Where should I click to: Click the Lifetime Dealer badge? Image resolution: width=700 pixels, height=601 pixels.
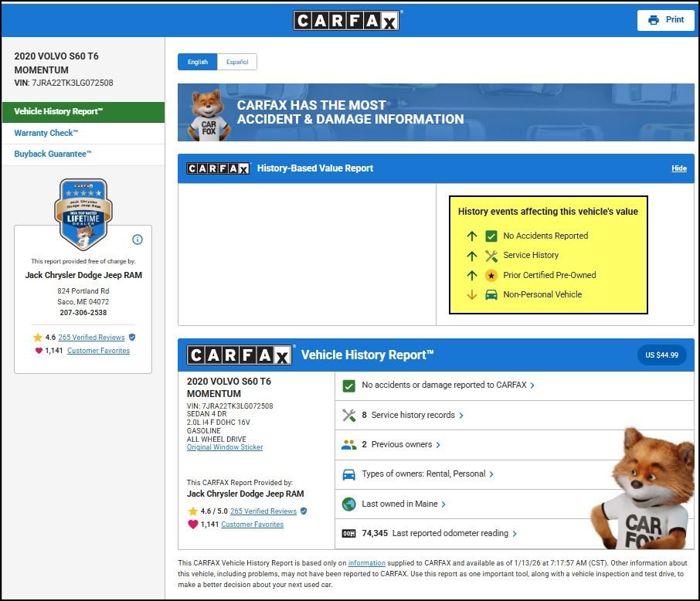point(83,214)
